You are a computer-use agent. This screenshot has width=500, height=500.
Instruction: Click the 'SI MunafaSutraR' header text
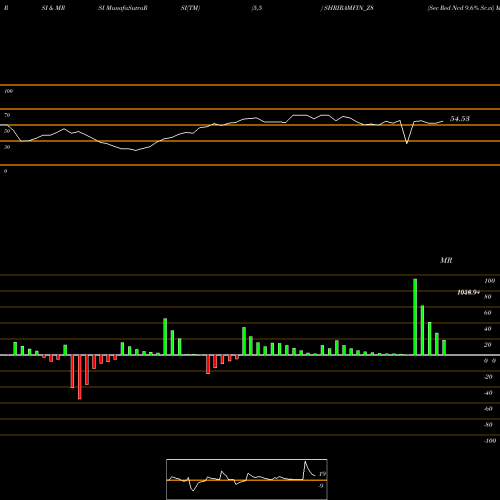click(x=123, y=8)
